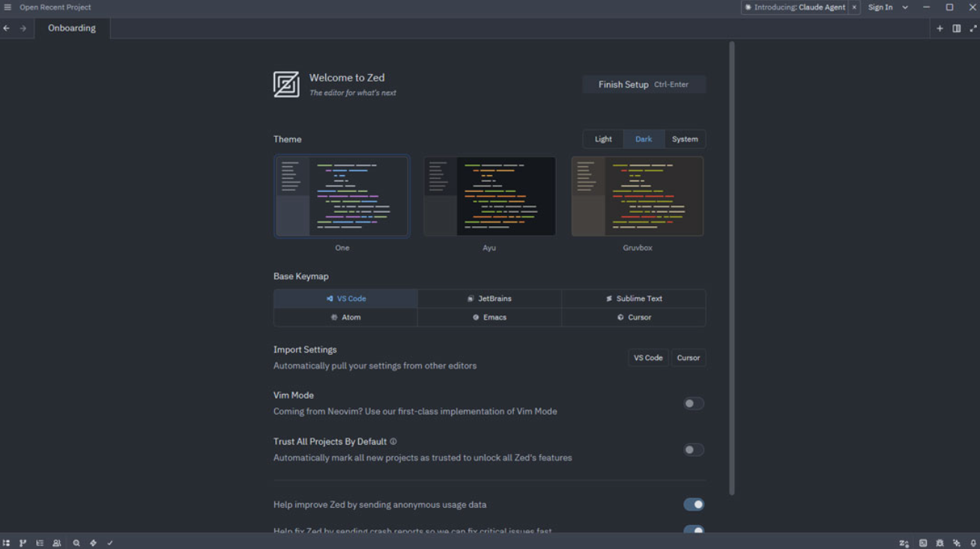
Task: Open the plus new-item menu in tab bar
Action: click(x=940, y=28)
